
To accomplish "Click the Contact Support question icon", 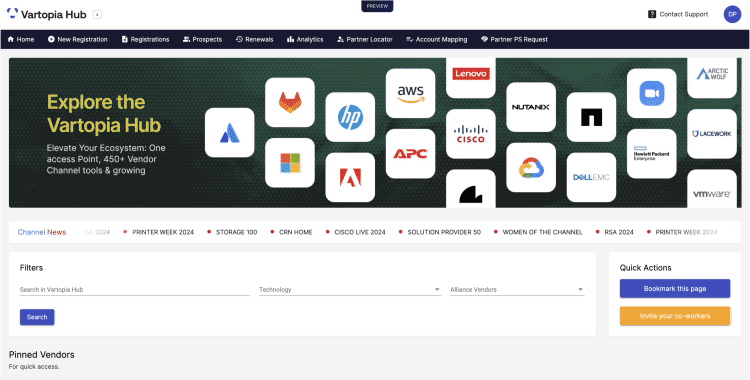I will 651,14.
